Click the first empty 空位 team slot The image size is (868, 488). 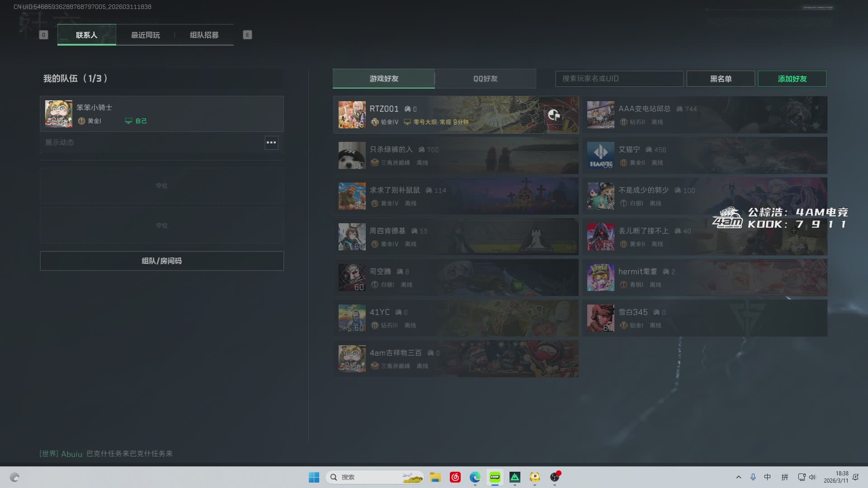[x=162, y=186]
